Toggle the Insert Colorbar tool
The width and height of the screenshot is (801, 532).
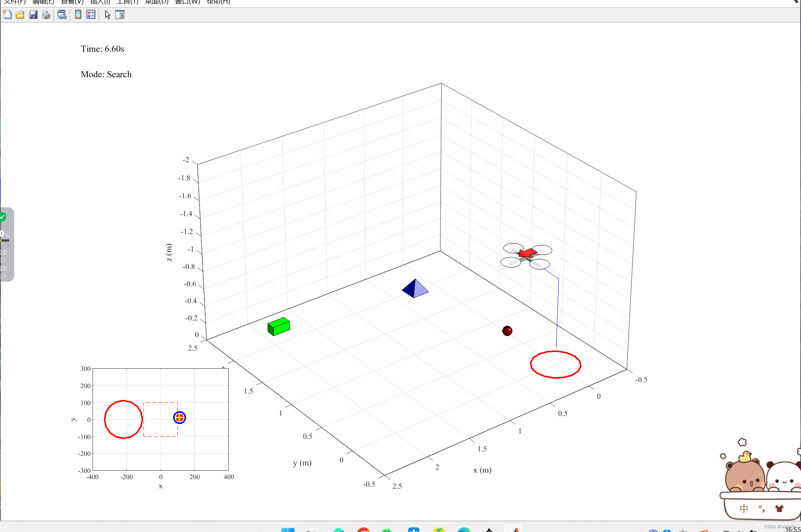(x=78, y=15)
